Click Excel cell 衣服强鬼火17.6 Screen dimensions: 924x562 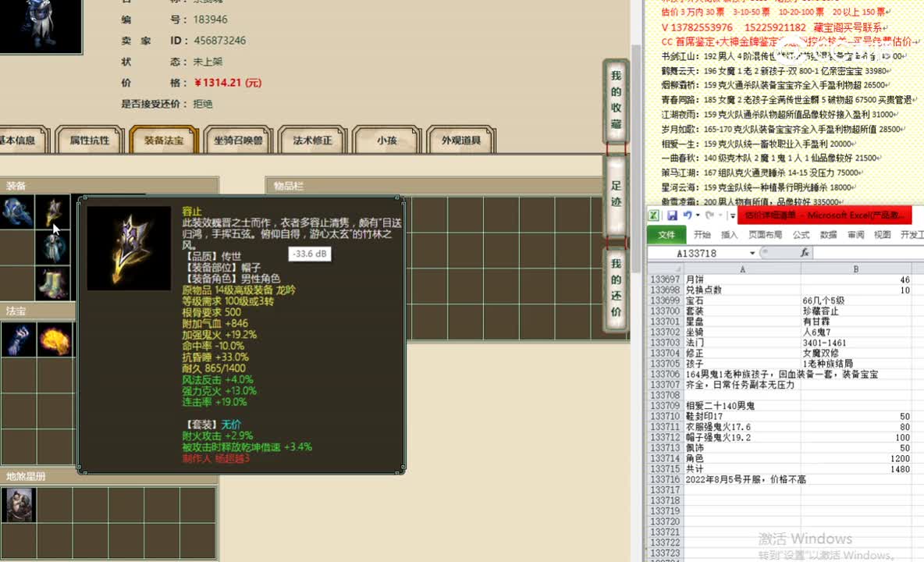pyautogui.click(x=742, y=427)
